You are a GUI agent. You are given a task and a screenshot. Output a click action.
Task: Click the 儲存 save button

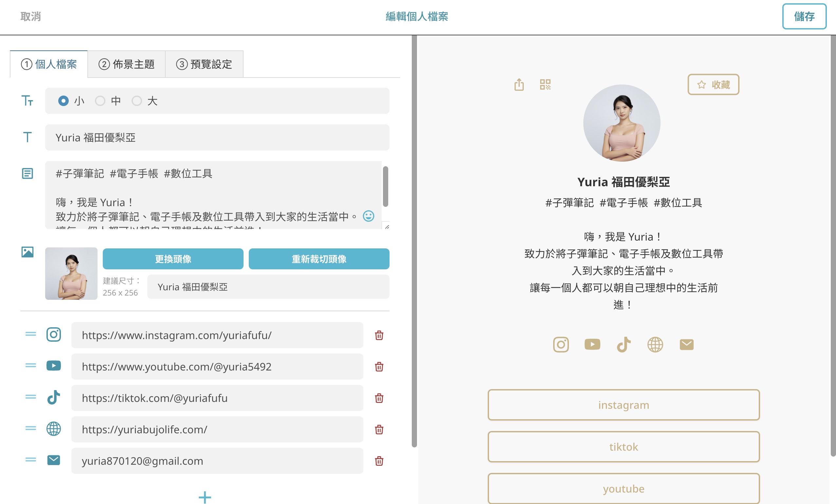804,16
